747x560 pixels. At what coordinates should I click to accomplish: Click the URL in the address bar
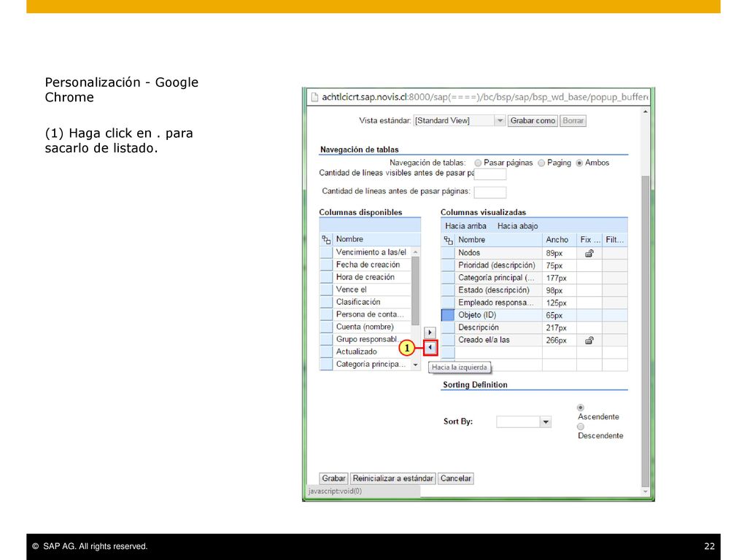(485, 97)
